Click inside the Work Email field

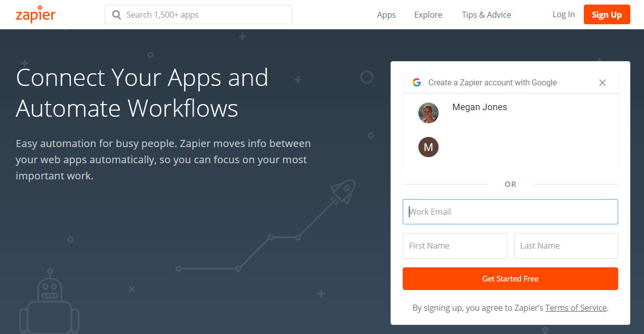point(510,211)
